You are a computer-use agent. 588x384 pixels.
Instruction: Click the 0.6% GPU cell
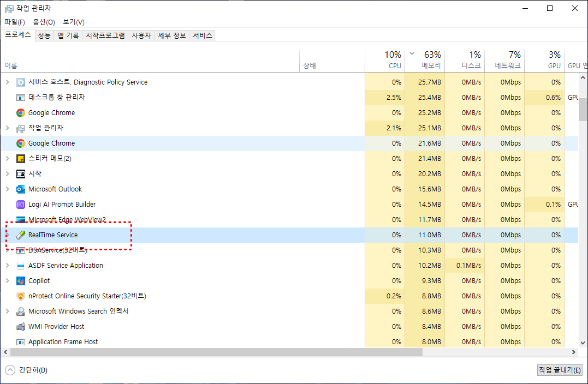tap(544, 98)
